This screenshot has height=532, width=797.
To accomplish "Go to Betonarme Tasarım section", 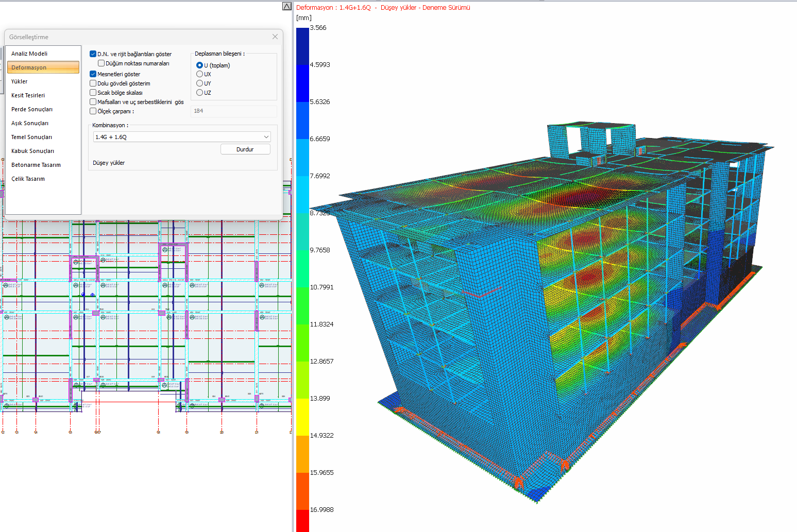I will (36, 165).
